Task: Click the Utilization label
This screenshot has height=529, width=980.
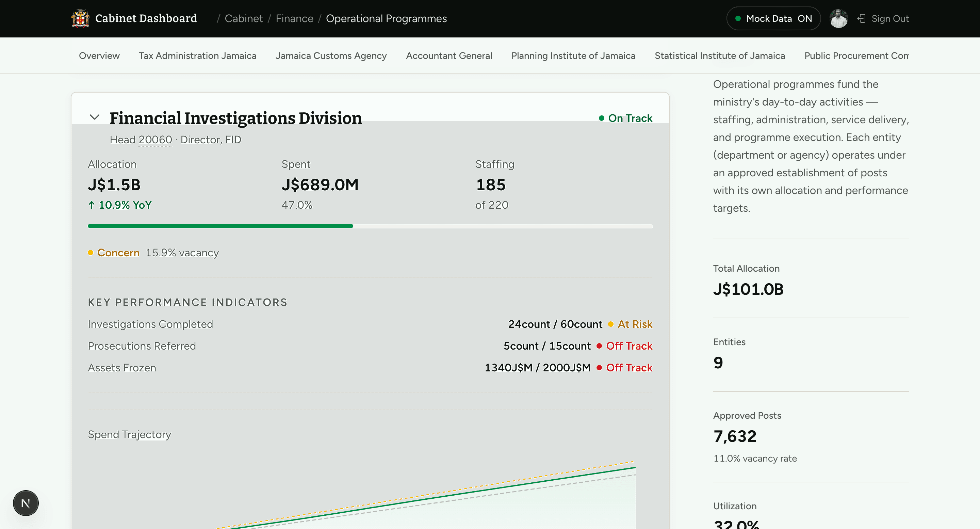Action: click(735, 506)
